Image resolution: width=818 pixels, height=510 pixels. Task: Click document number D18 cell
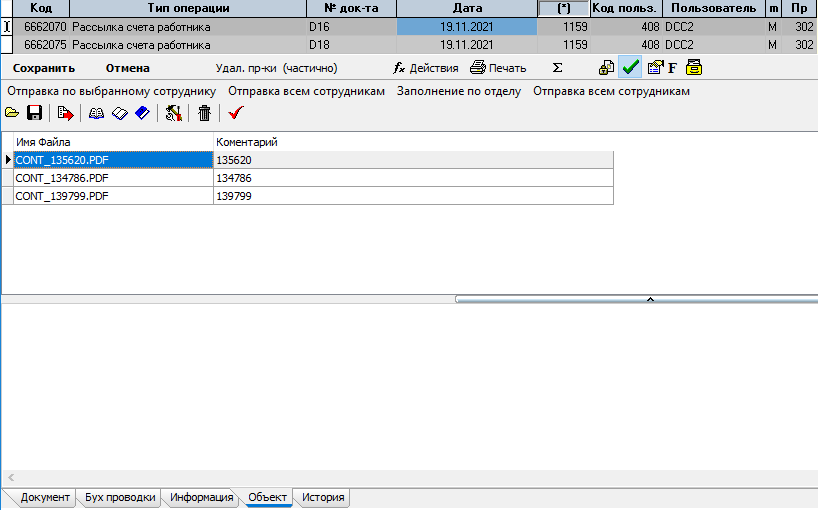click(352, 45)
